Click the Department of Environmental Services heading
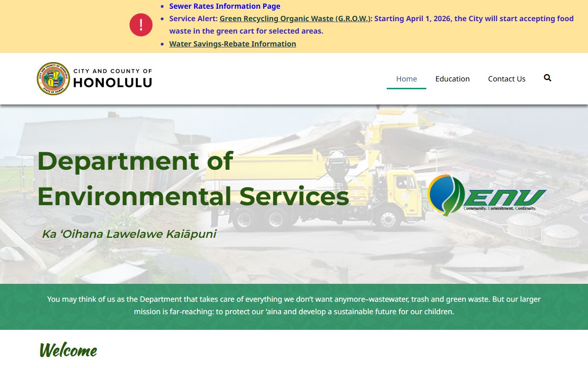 point(193,178)
